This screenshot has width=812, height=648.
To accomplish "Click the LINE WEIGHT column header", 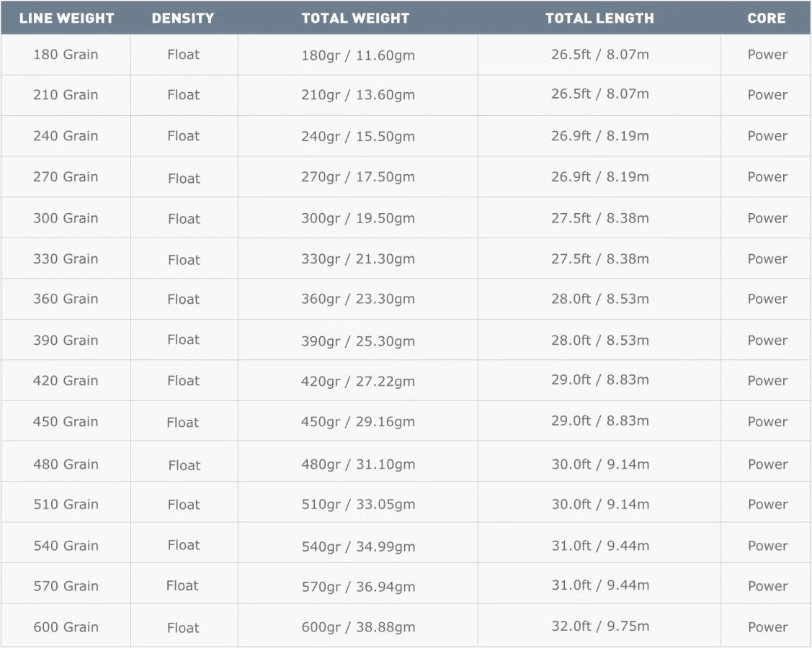I will [66, 19].
